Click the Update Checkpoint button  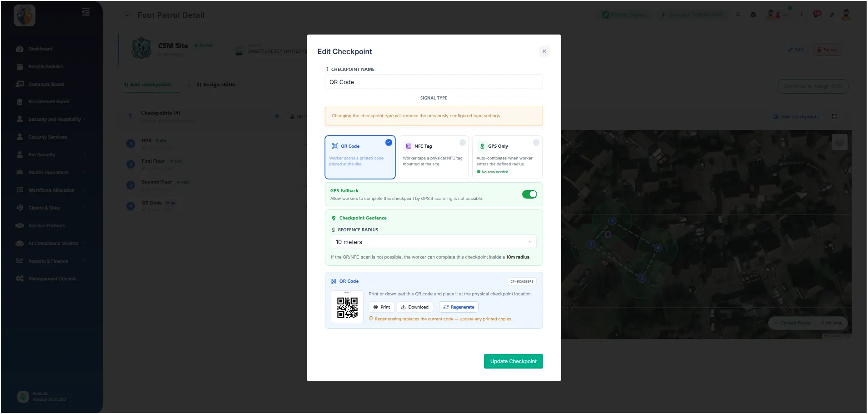tap(513, 361)
